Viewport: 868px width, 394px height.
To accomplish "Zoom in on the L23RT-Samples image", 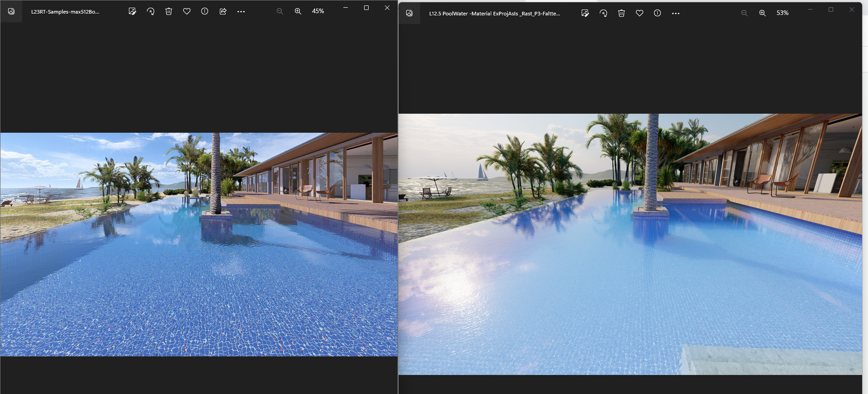I will coord(298,11).
